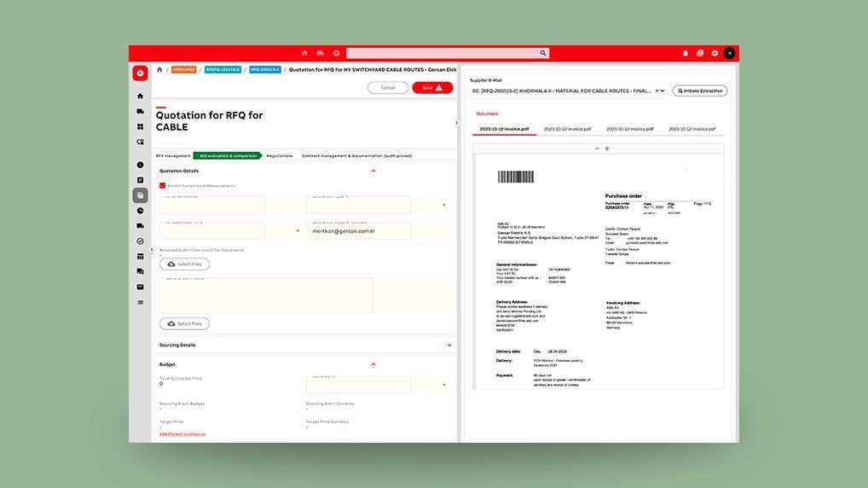This screenshot has width=868, height=488.
Task: Open the blue RFQ-280519-2 breadcrumb tag
Action: pos(265,70)
